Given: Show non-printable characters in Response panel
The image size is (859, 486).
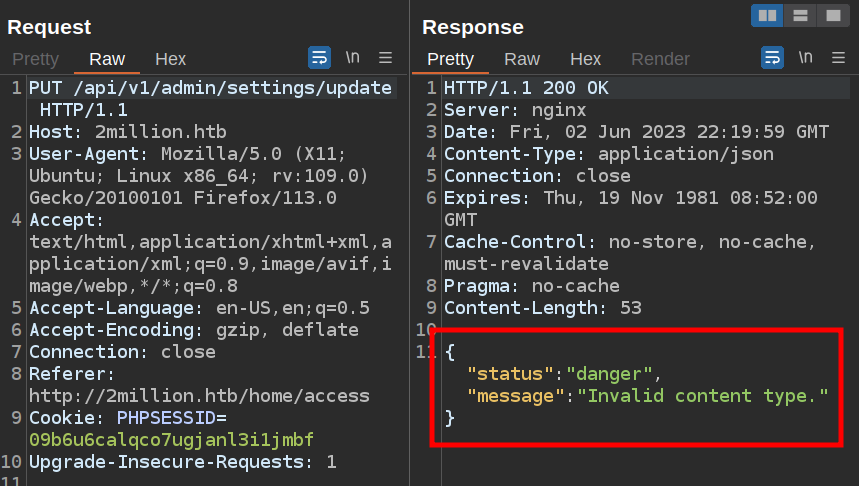Looking at the screenshot, I should point(806,58).
